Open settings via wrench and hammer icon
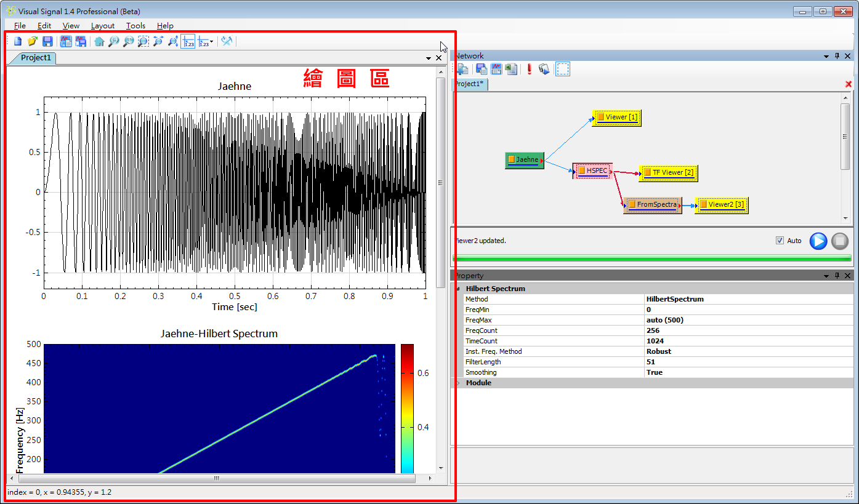This screenshot has height=504, width=859. (x=227, y=42)
